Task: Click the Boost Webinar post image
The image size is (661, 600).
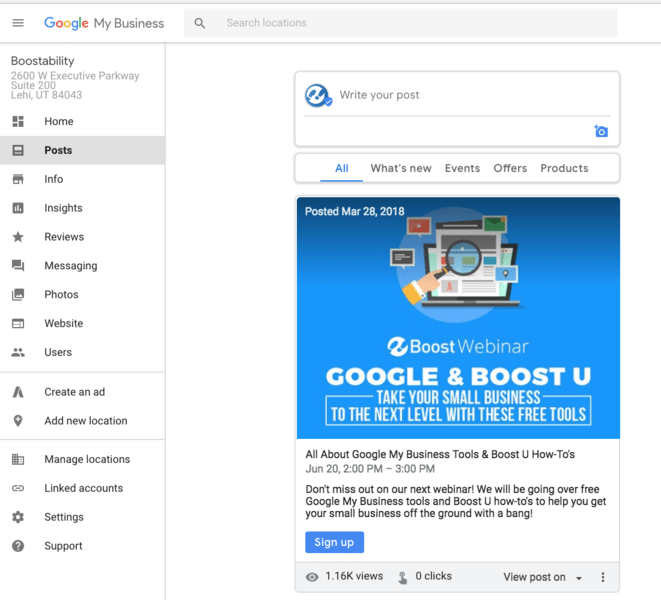Action: point(458,318)
